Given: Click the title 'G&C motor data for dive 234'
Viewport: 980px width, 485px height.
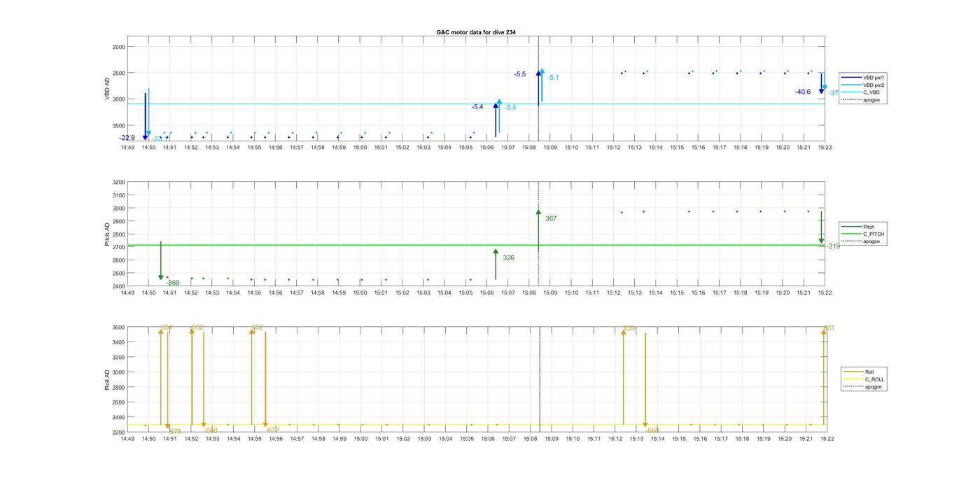Looking at the screenshot, I should [x=476, y=32].
